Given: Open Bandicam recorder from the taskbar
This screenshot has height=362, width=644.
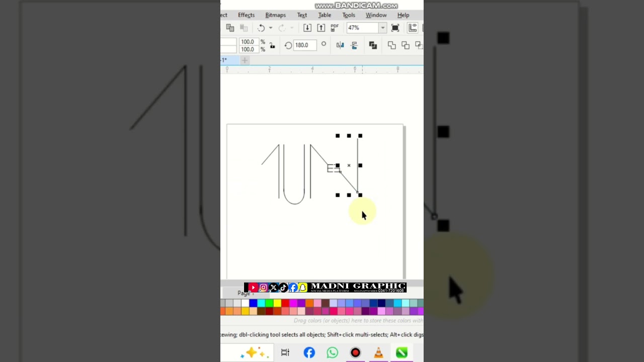Looking at the screenshot, I should [356, 353].
